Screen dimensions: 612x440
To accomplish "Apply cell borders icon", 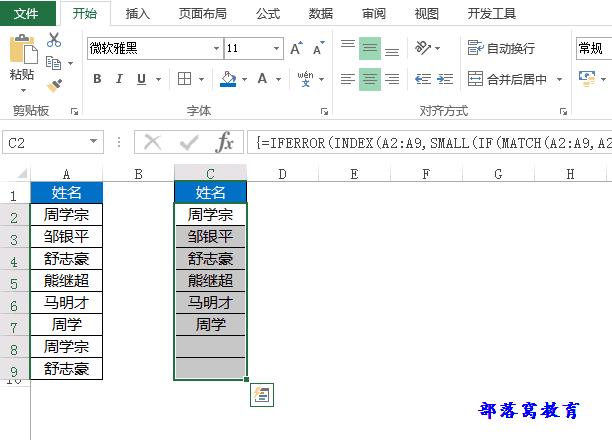I will click(x=184, y=79).
